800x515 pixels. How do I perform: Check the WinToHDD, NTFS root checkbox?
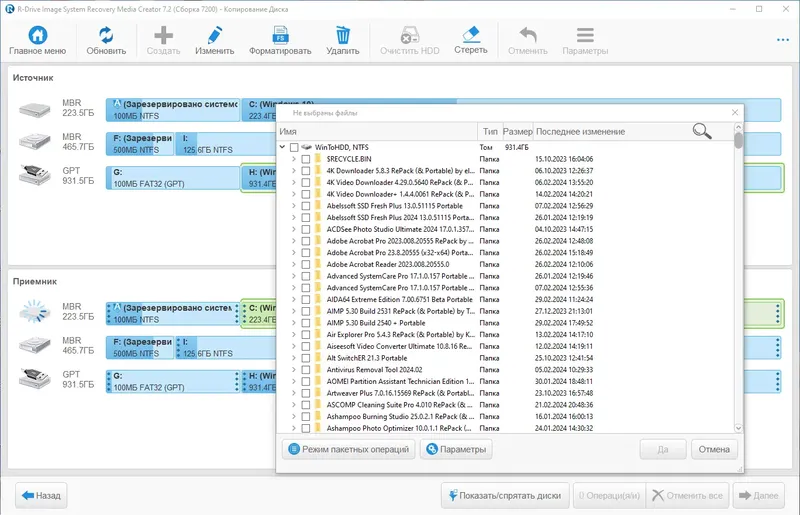coord(294,147)
